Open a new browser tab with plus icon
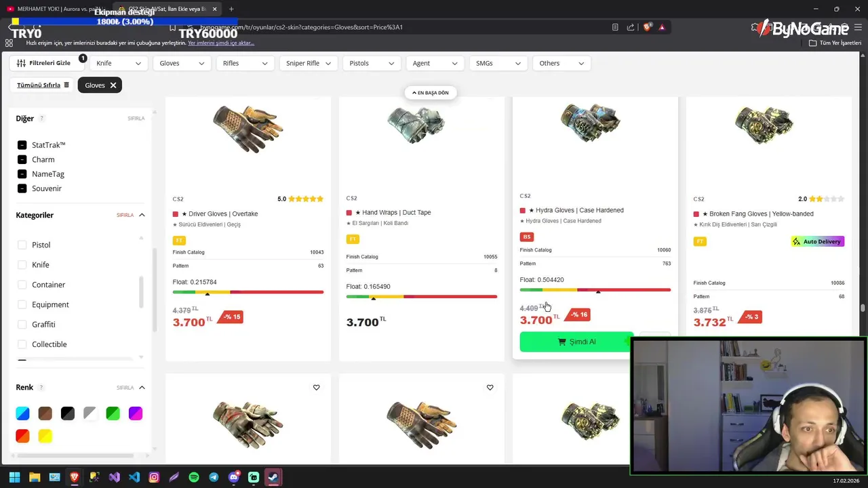This screenshot has height=488, width=868. coord(231,9)
